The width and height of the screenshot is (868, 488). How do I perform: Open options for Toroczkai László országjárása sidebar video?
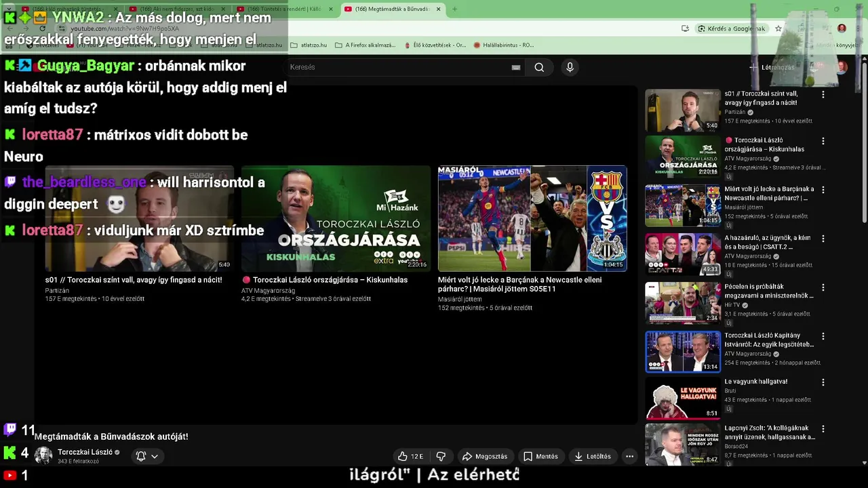click(x=823, y=141)
